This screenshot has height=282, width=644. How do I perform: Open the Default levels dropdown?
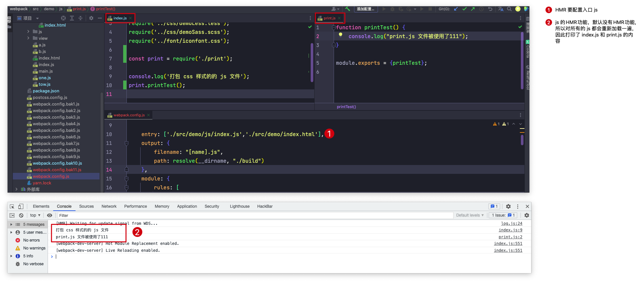(470, 215)
